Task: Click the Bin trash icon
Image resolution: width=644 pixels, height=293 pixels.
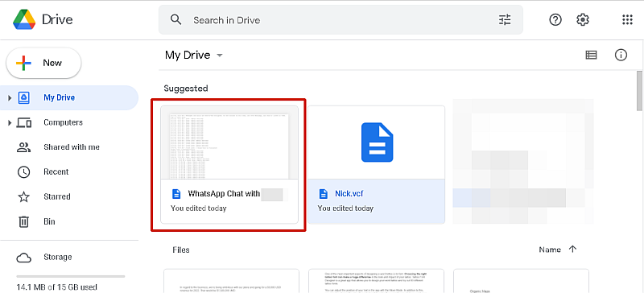Action: tap(24, 221)
